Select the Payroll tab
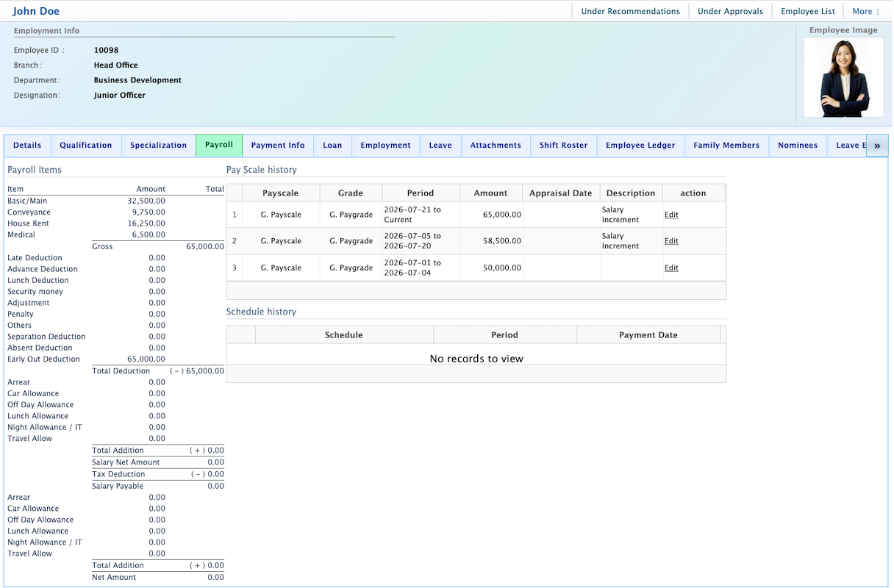Viewport: 894px width, 588px height. (x=219, y=146)
